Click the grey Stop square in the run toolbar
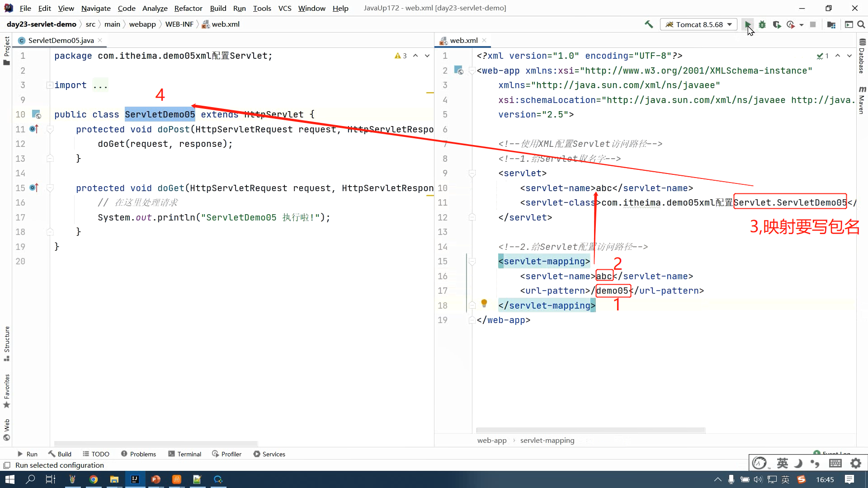 (x=813, y=24)
